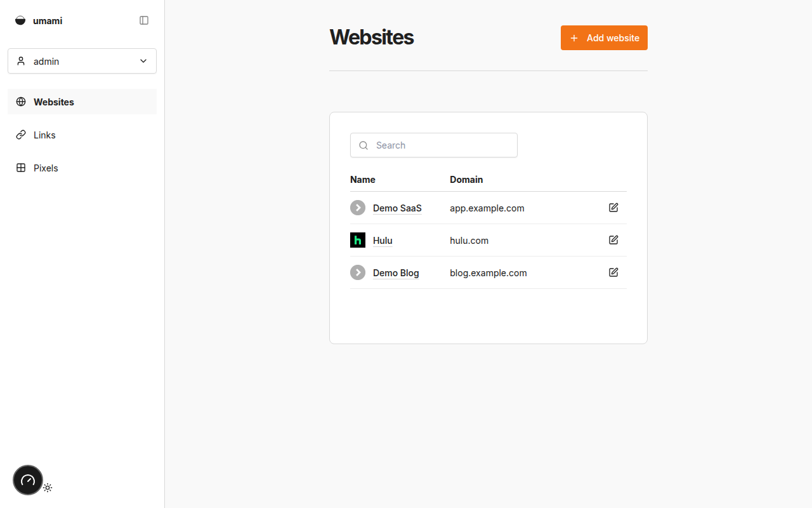Select Pixels in the sidebar
This screenshot has width=812, height=508.
[46, 168]
